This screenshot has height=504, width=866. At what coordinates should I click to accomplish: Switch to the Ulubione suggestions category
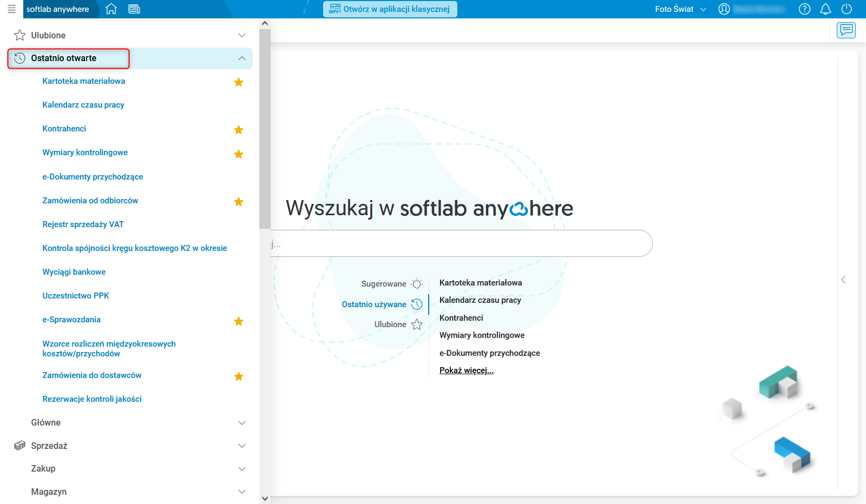[x=390, y=324]
